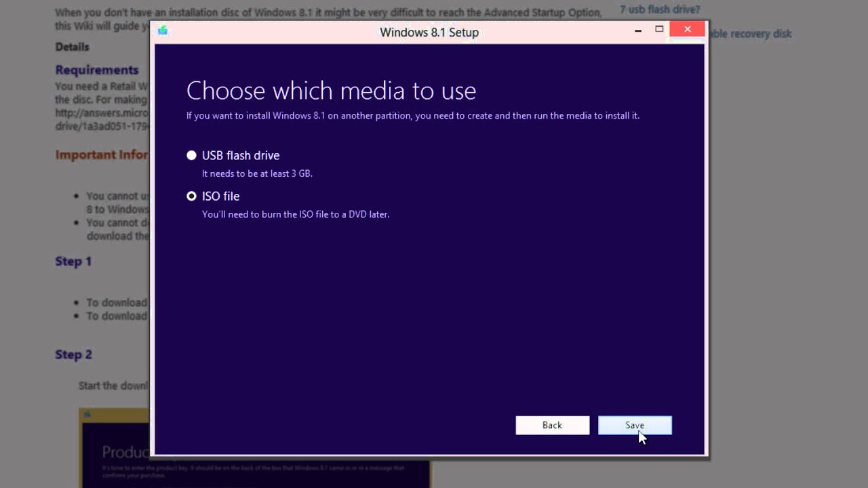868x488 pixels.
Task: Click the 'Details' label in the background page
Action: 72,47
